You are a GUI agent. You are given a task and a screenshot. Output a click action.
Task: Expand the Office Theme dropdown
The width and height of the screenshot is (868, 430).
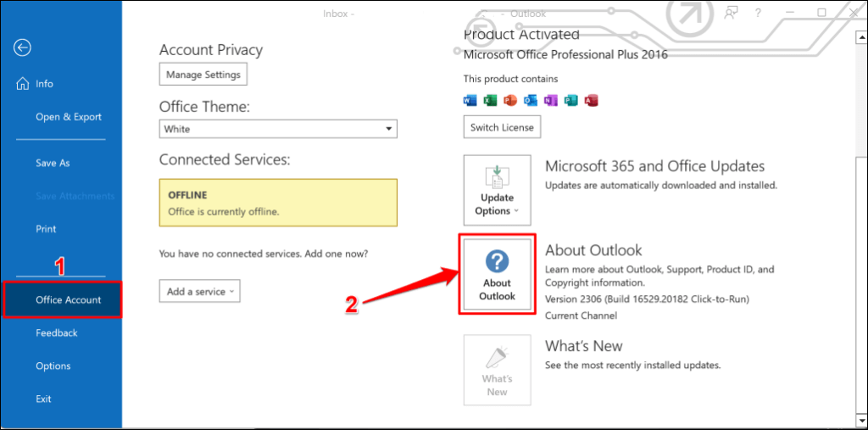click(x=278, y=129)
